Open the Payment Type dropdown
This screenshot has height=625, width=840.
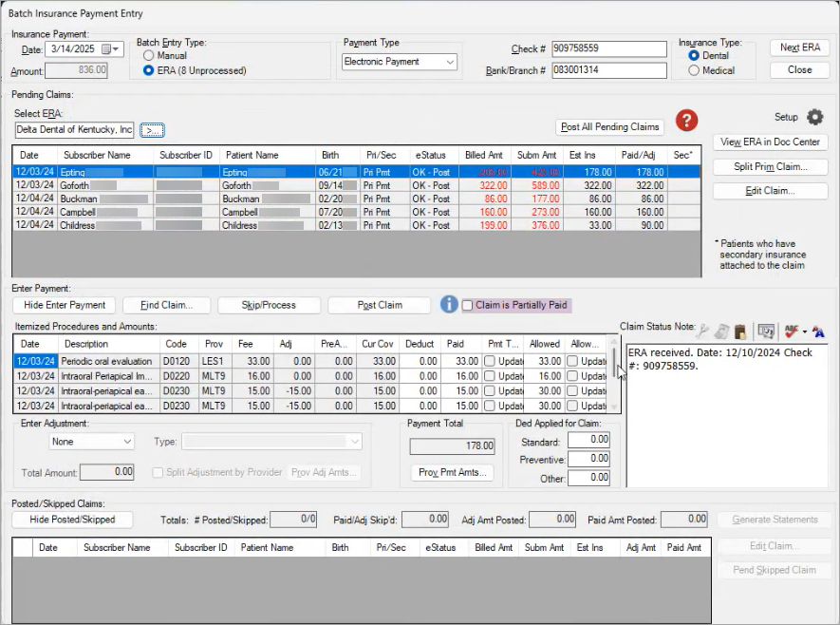pos(449,63)
